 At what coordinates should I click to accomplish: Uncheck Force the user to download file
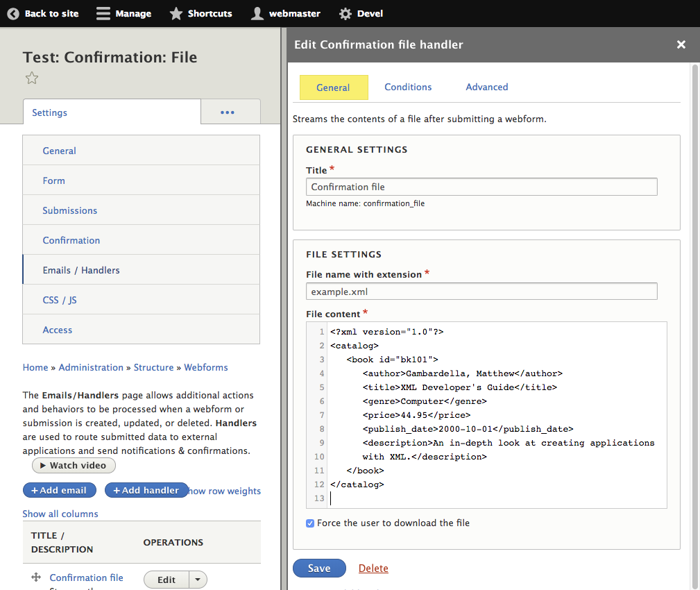tap(310, 523)
